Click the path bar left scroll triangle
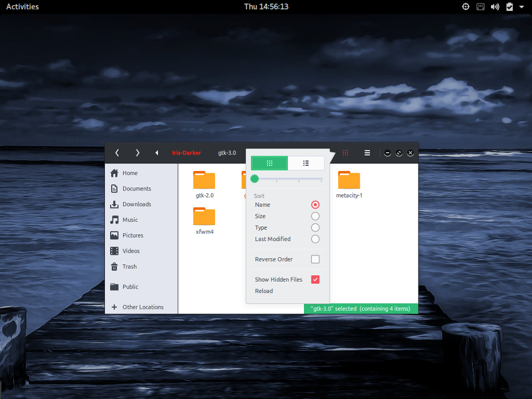Screen dimensions: 532x399 pos(156,153)
